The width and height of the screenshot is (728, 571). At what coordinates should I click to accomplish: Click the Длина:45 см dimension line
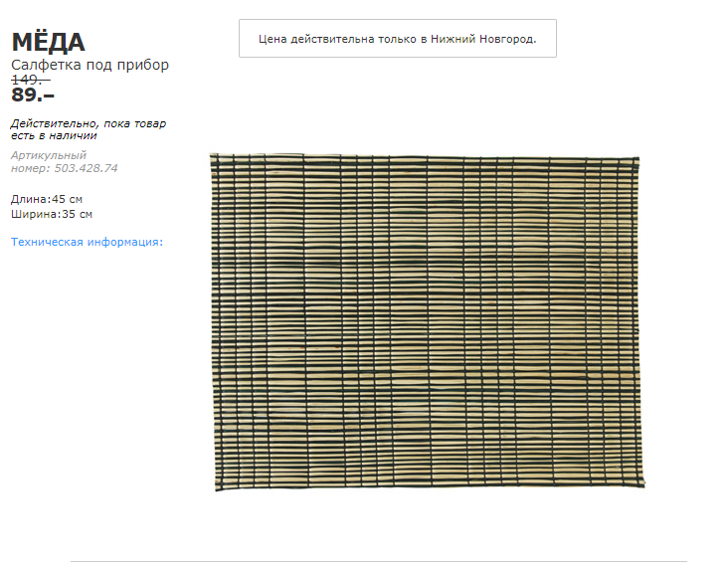(47, 199)
